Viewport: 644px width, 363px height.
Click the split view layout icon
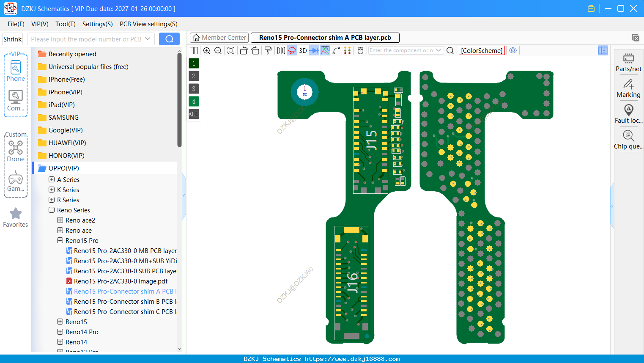click(194, 51)
